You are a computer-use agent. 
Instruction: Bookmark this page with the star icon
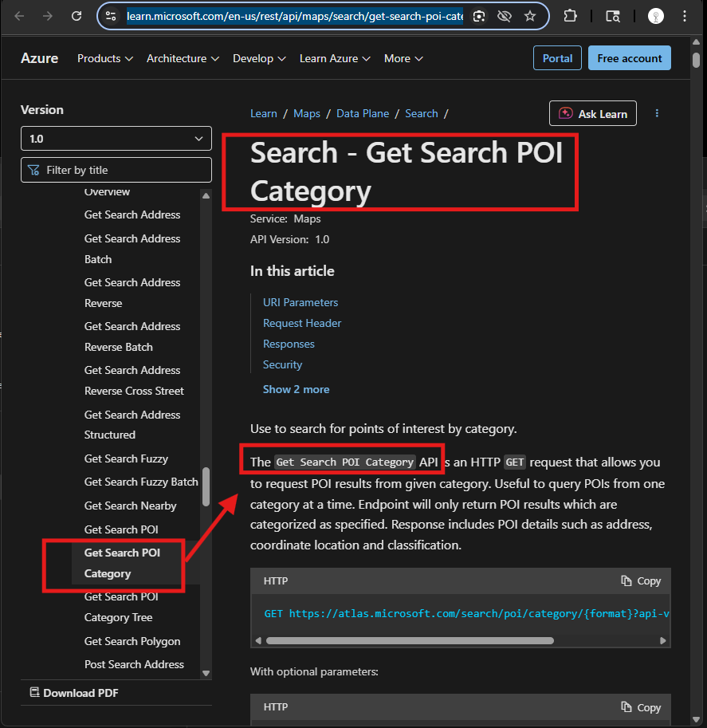tap(530, 16)
